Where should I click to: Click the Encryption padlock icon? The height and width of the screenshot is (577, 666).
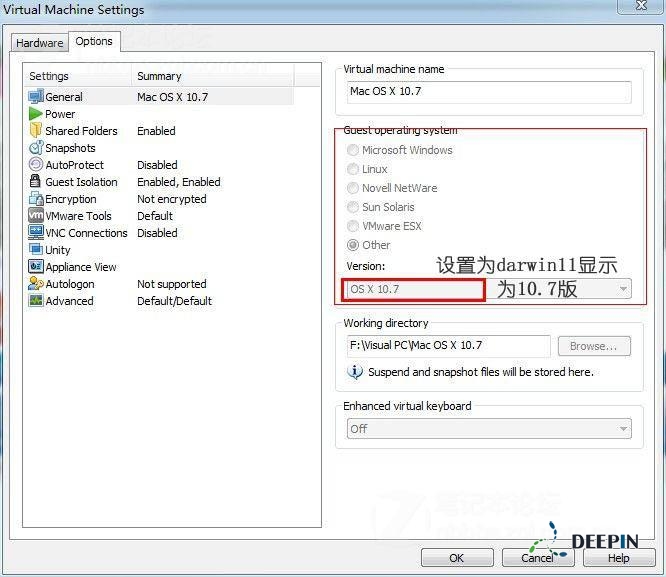[36, 199]
